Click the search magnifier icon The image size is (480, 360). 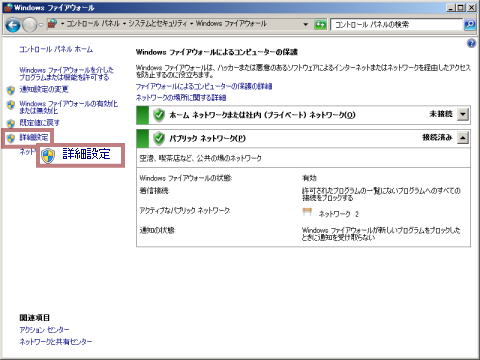tap(470, 24)
